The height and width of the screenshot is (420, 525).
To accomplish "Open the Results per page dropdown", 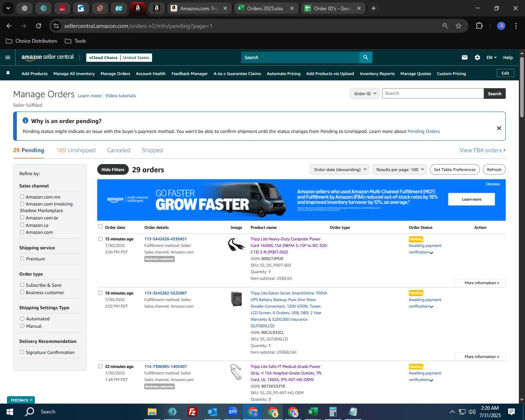I will click(x=400, y=169).
